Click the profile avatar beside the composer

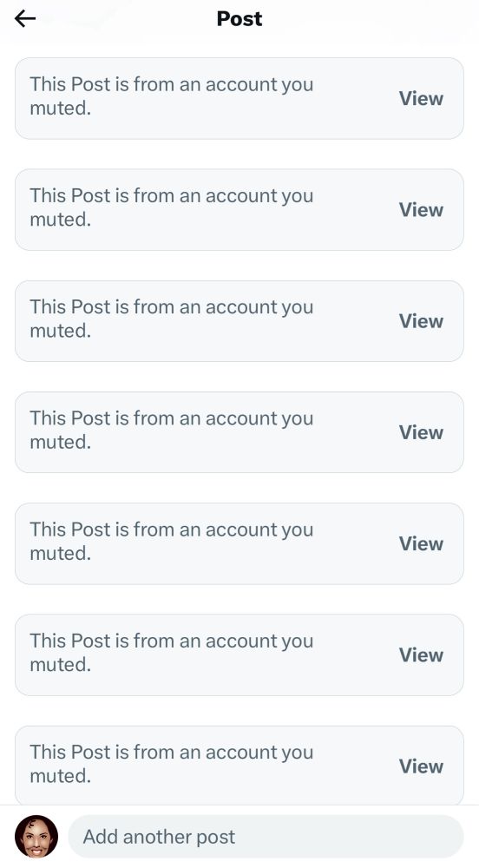click(36, 836)
